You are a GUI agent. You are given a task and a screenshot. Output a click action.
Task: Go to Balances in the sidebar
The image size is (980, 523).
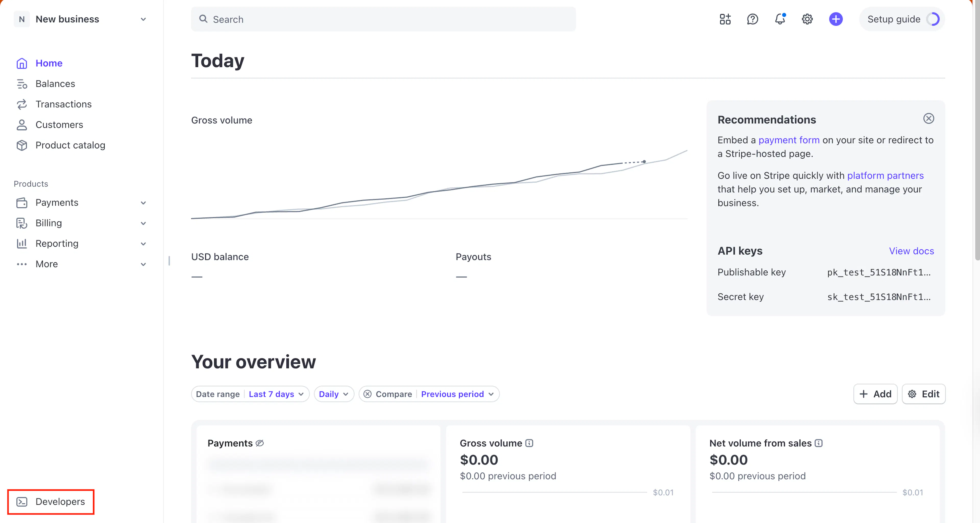point(55,83)
